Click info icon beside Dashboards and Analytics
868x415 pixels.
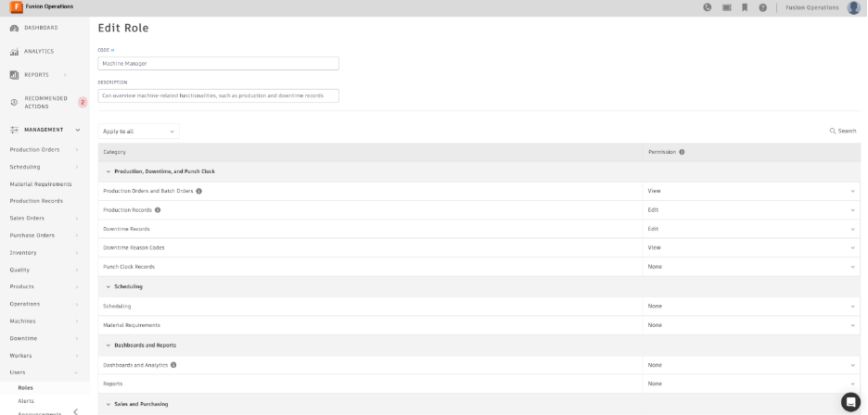pos(173,365)
